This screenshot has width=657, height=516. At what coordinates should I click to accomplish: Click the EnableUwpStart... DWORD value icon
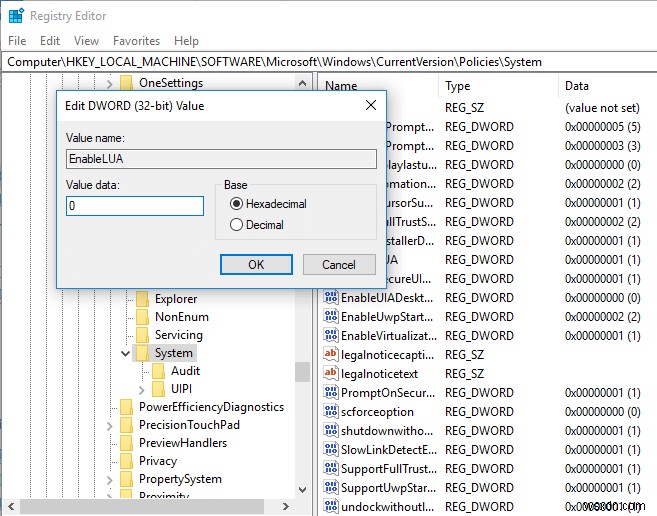(x=331, y=316)
